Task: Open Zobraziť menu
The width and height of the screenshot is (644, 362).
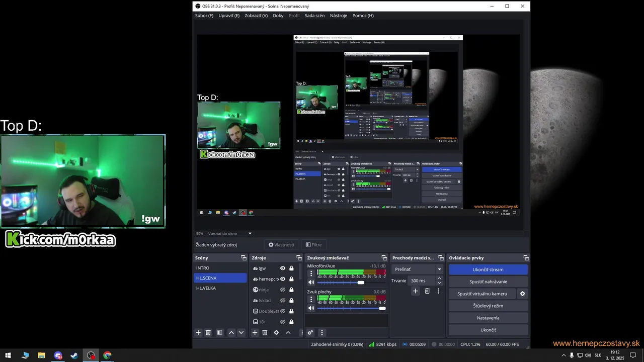Action: pyautogui.click(x=256, y=16)
